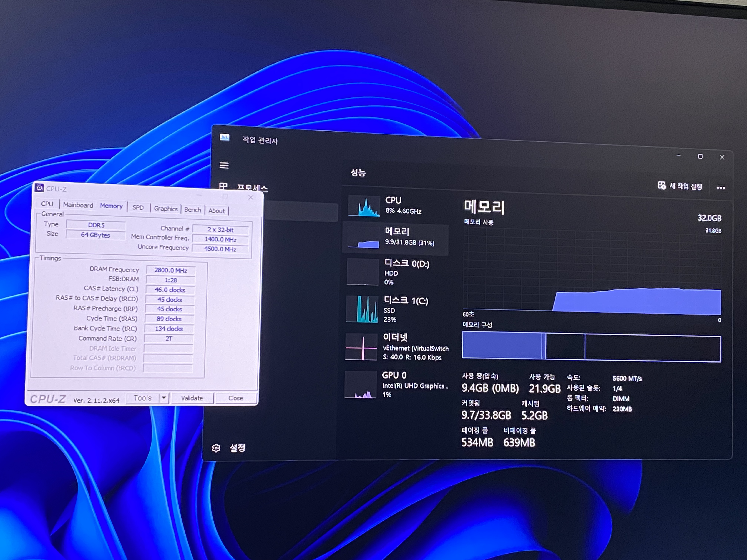Open the Mainboard tab in CPU-Z
Image resolution: width=747 pixels, height=560 pixels.
coord(78,205)
